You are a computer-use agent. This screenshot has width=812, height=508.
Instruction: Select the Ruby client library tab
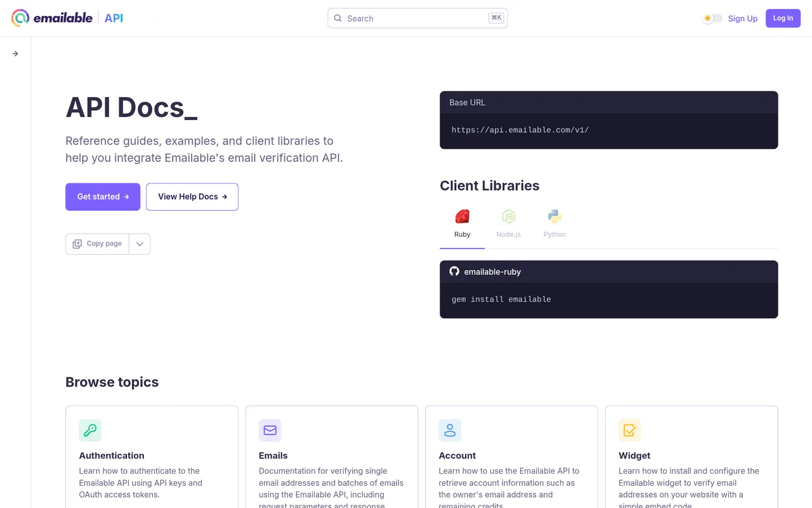(462, 224)
